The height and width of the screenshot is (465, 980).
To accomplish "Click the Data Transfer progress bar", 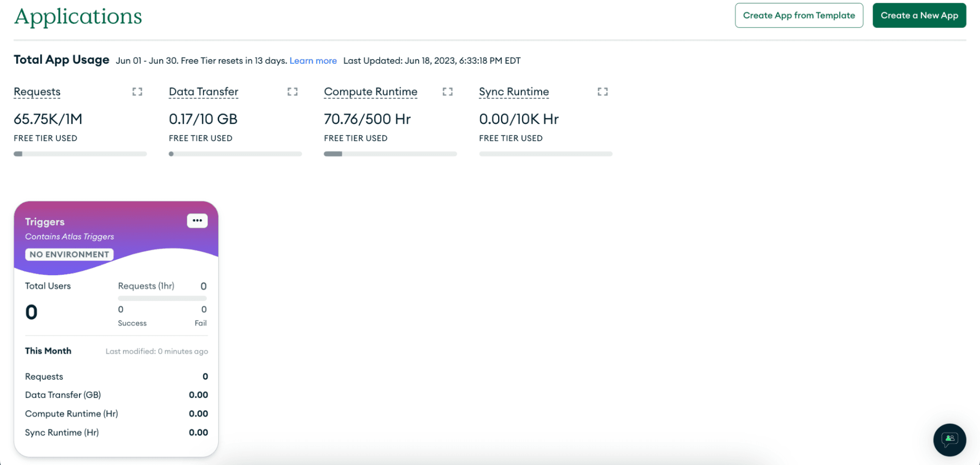I will point(235,154).
